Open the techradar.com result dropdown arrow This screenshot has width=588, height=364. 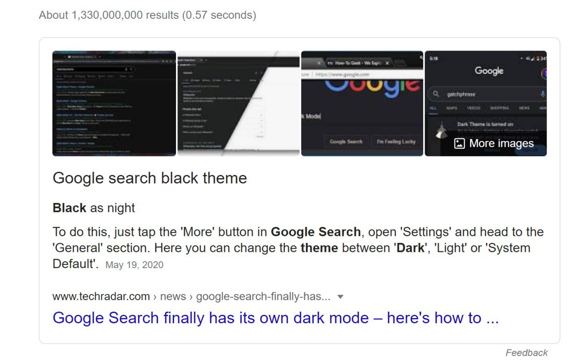pyautogui.click(x=340, y=297)
